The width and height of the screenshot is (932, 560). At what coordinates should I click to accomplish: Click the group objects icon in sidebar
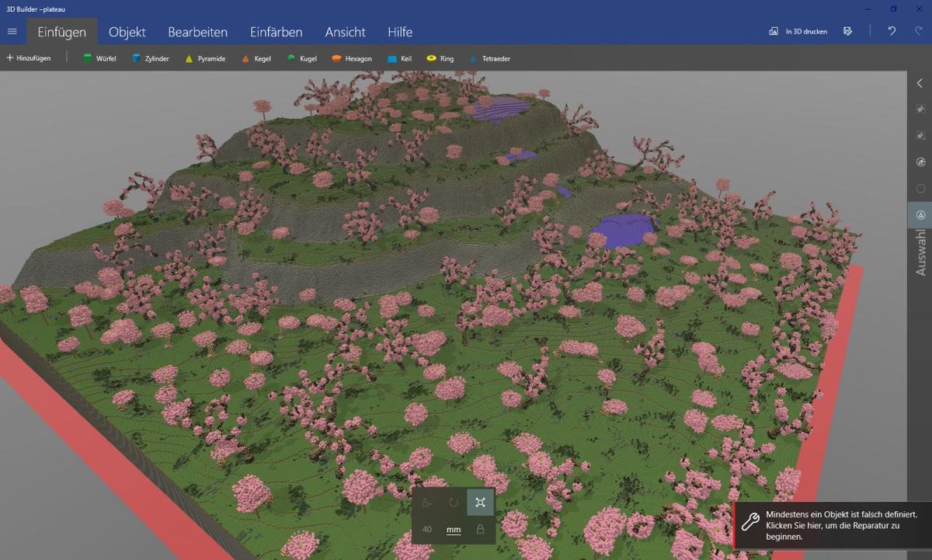920,162
